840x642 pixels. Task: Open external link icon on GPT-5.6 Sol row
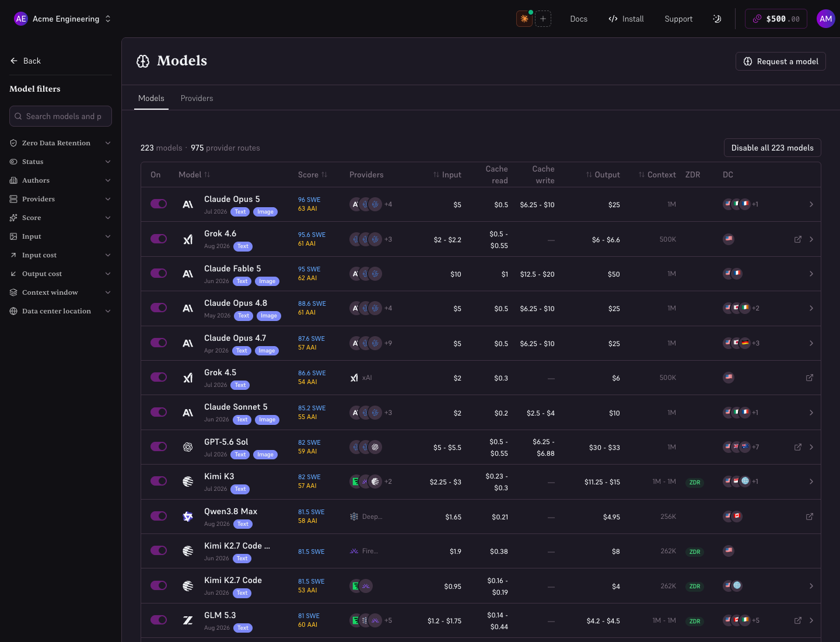pos(798,447)
